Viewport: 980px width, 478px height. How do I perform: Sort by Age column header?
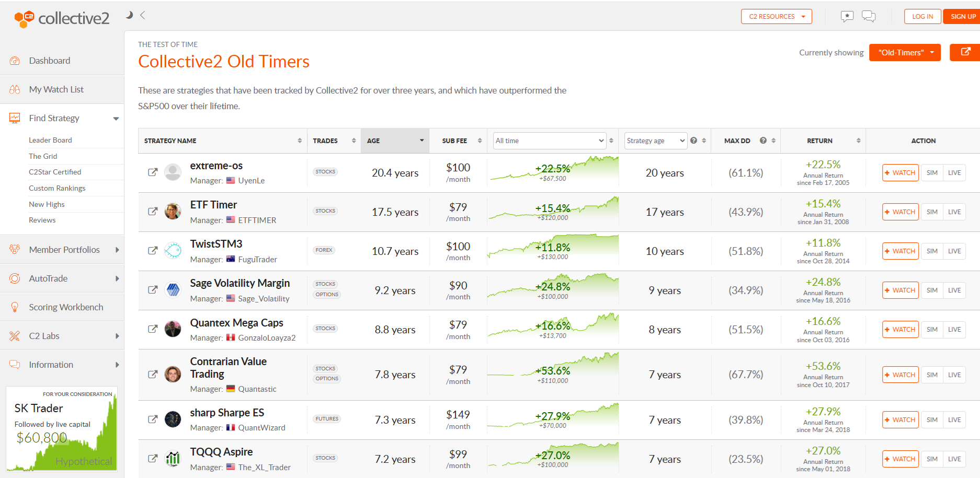click(395, 141)
